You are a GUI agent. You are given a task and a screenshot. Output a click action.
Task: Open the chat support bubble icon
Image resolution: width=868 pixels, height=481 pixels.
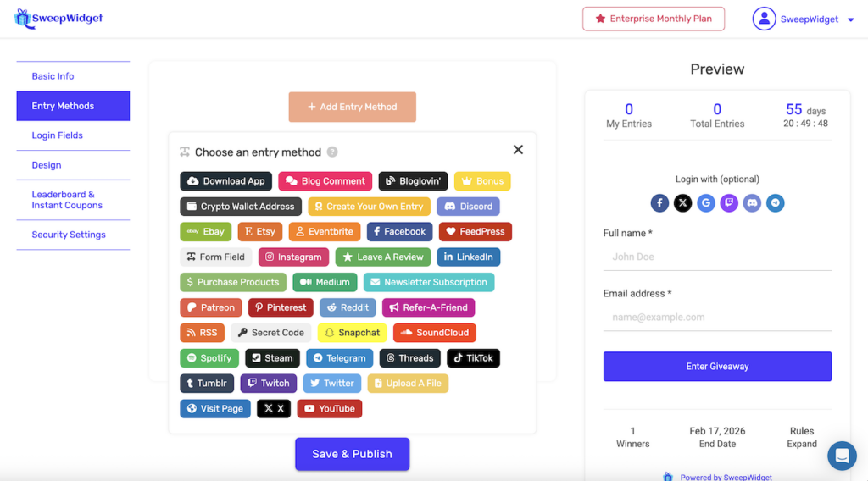tap(842, 456)
